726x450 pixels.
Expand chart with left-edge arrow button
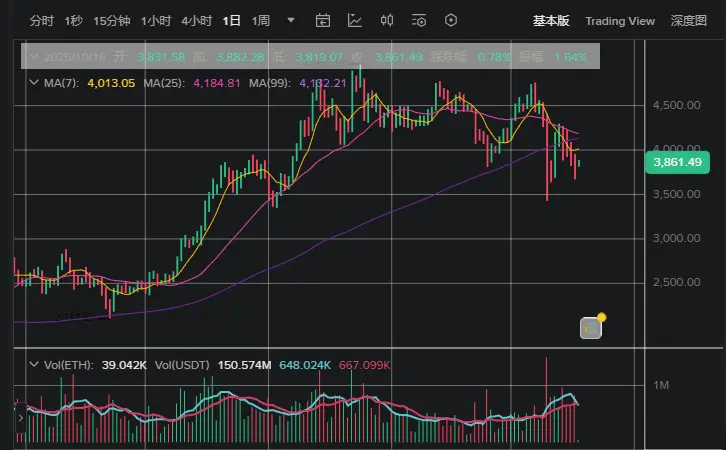pyautogui.click(x=20, y=418)
